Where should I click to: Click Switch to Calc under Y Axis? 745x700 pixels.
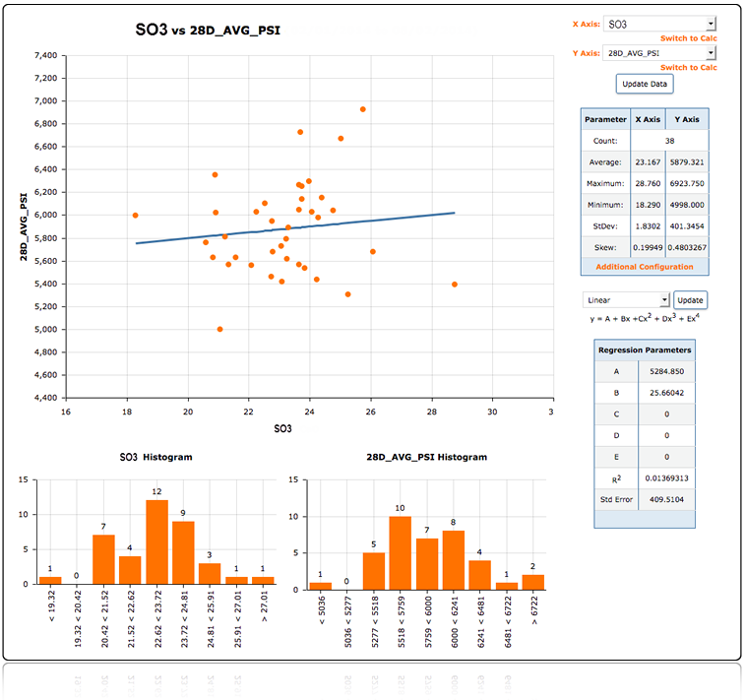(688, 68)
